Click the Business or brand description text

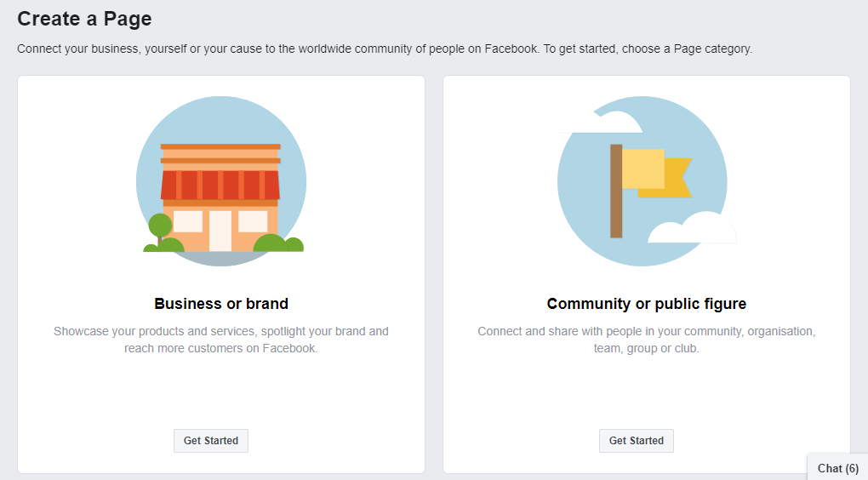click(221, 340)
